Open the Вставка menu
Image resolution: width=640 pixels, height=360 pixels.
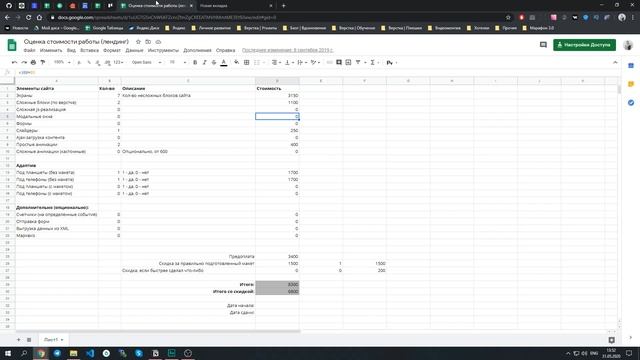89,50
